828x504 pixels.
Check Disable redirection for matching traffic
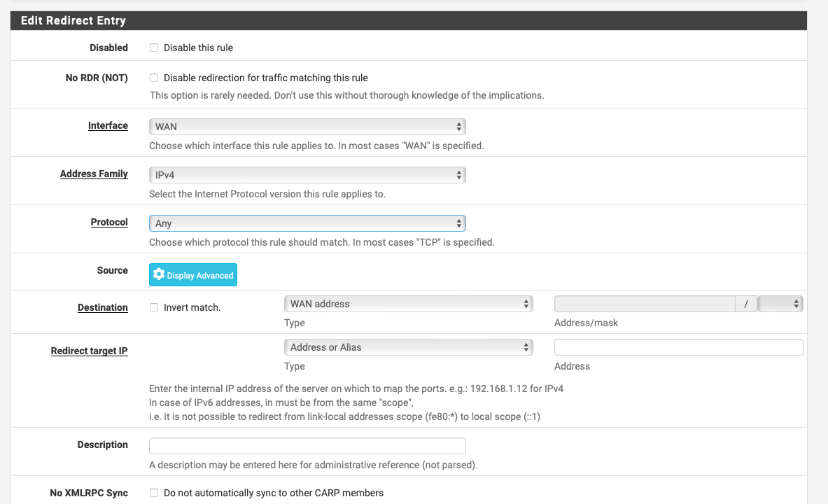154,78
